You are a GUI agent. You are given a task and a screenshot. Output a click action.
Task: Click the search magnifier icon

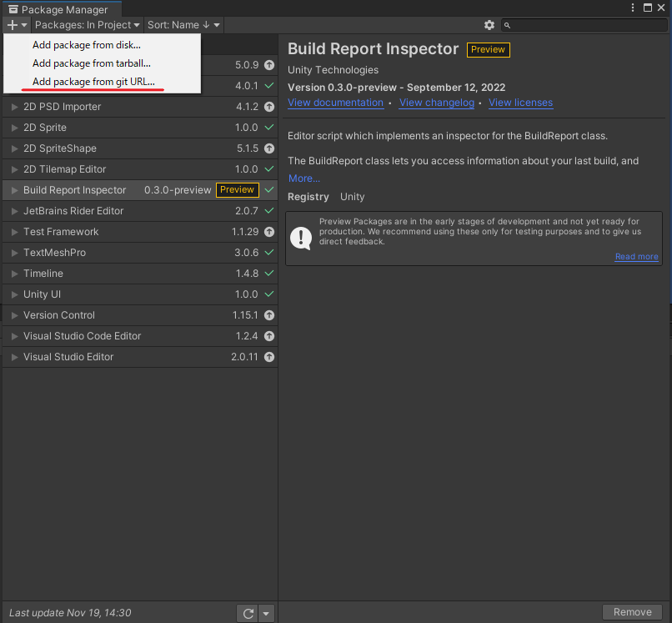[507, 25]
